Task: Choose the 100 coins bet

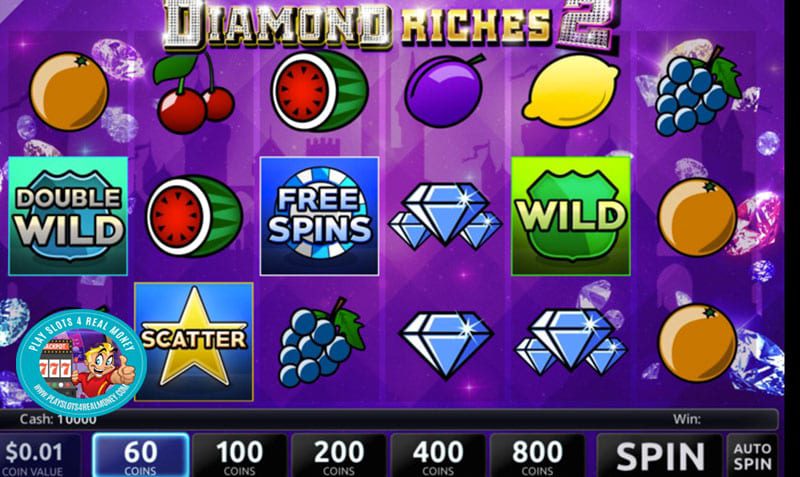Action: [239, 456]
